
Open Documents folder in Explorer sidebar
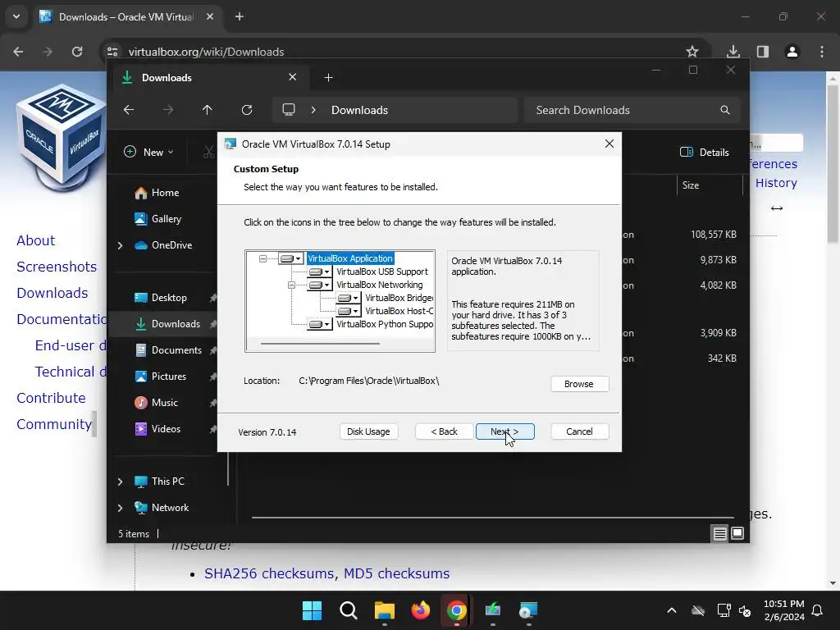[x=168, y=350]
